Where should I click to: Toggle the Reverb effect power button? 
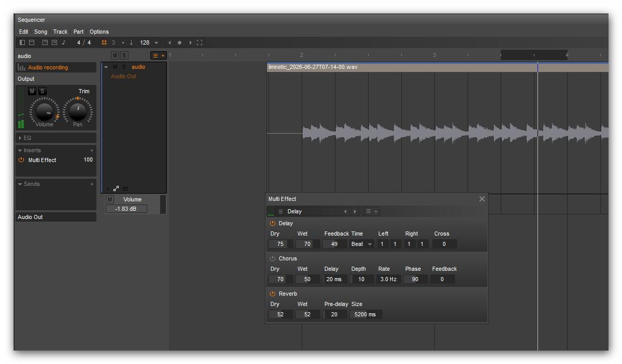click(273, 294)
